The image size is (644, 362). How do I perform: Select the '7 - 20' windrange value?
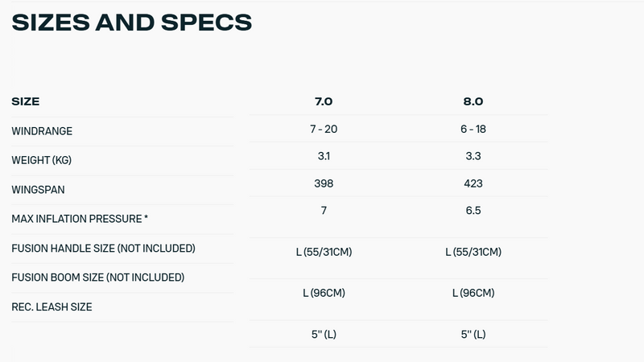324,129
